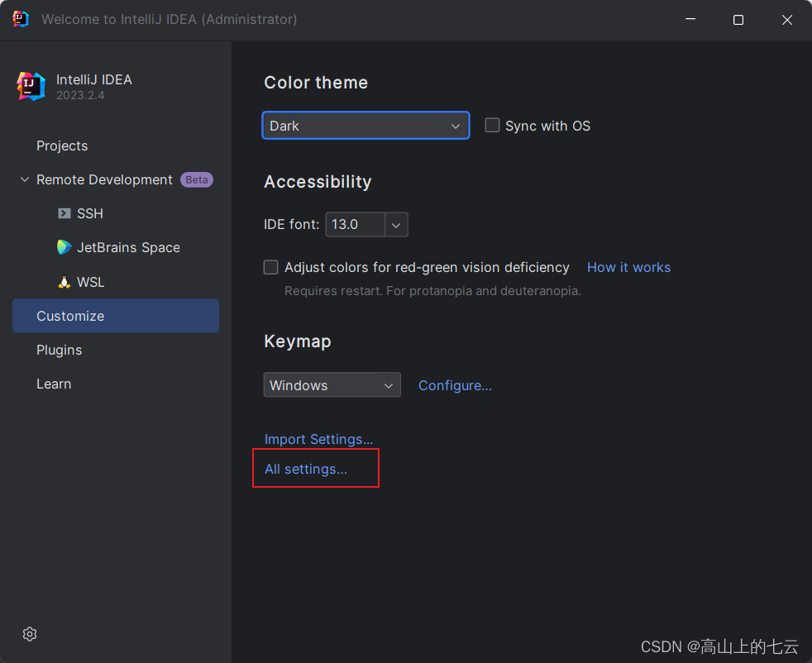Click the Beta badge label
This screenshot has height=663, width=812.
point(197,179)
